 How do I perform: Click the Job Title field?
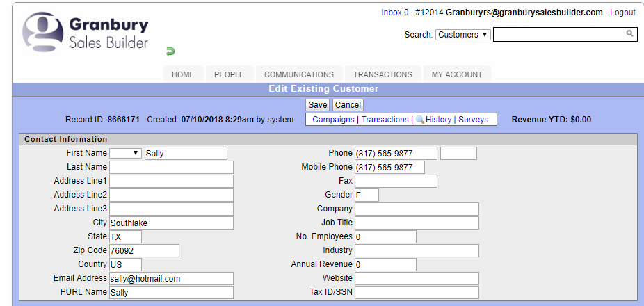(417, 223)
